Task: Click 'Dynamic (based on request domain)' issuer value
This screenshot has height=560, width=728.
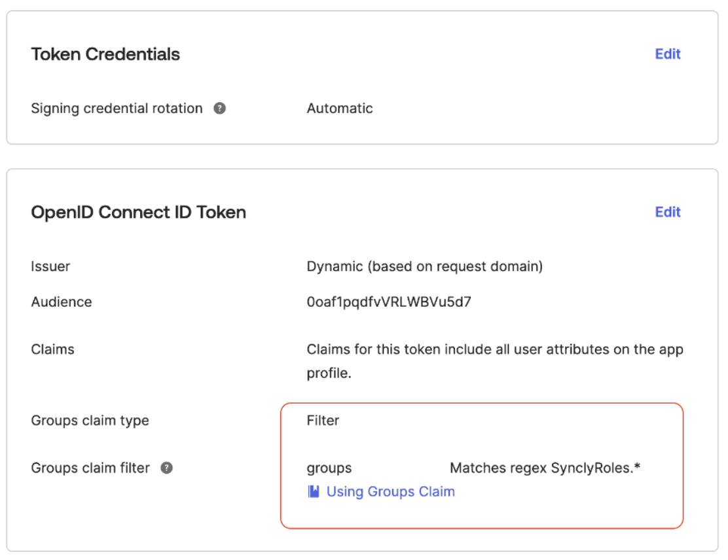Action: coord(424,266)
